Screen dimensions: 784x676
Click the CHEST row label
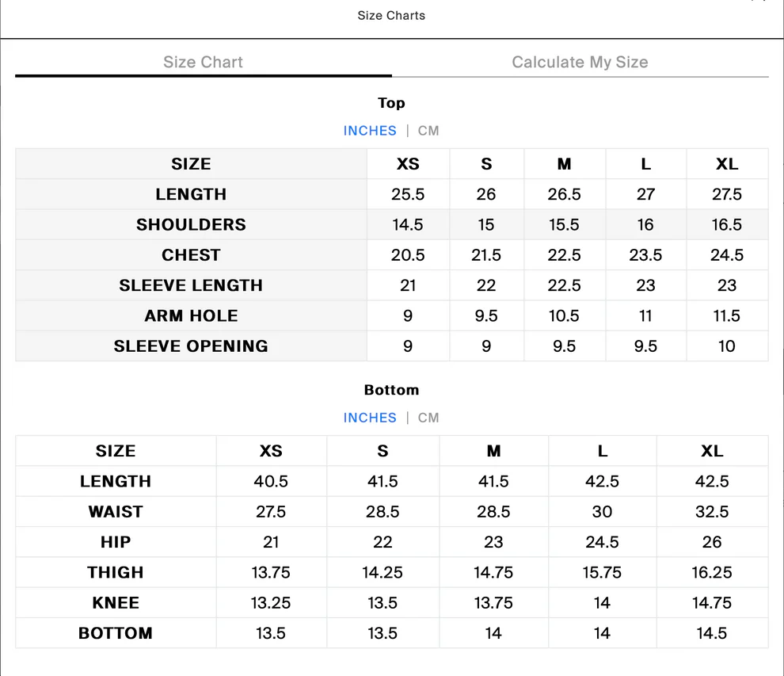point(191,255)
